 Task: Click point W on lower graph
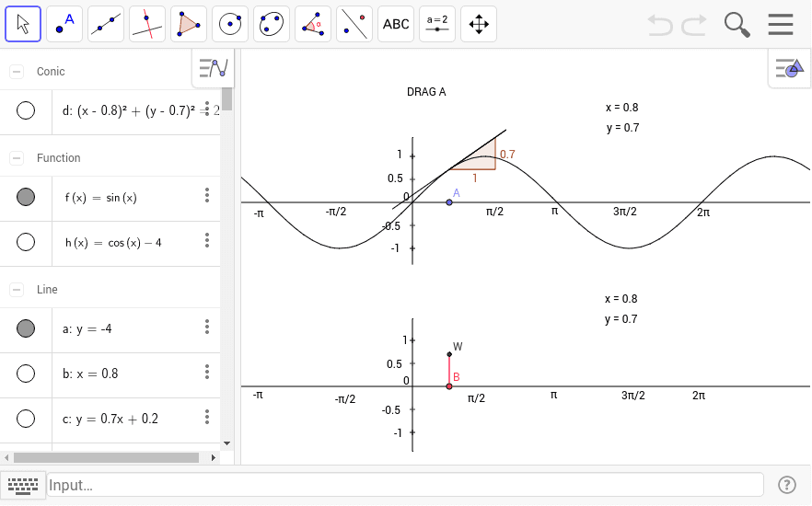point(449,354)
